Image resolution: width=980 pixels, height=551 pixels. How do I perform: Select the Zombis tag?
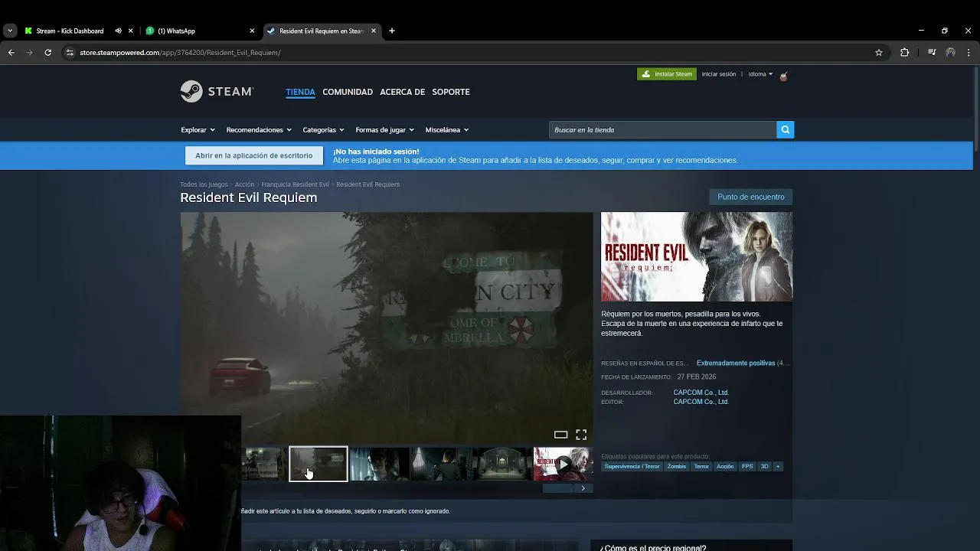point(676,466)
